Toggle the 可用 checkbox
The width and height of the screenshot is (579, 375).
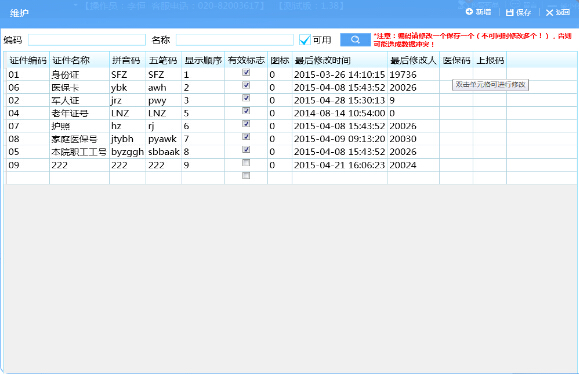(x=305, y=39)
